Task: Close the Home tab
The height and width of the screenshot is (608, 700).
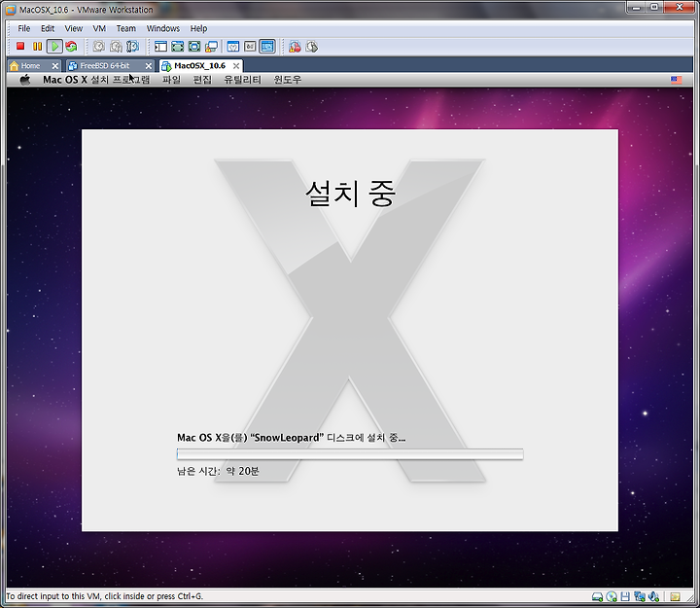Action: (54, 66)
